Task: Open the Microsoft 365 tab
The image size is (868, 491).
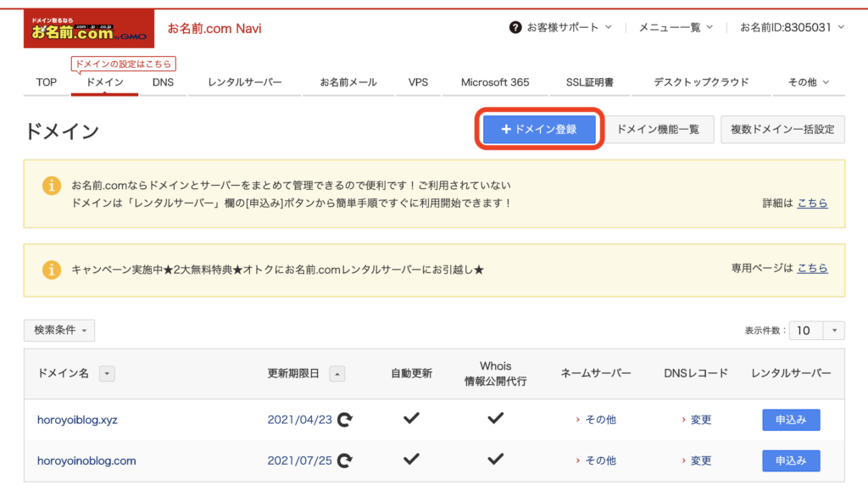Action: pyautogui.click(x=495, y=82)
